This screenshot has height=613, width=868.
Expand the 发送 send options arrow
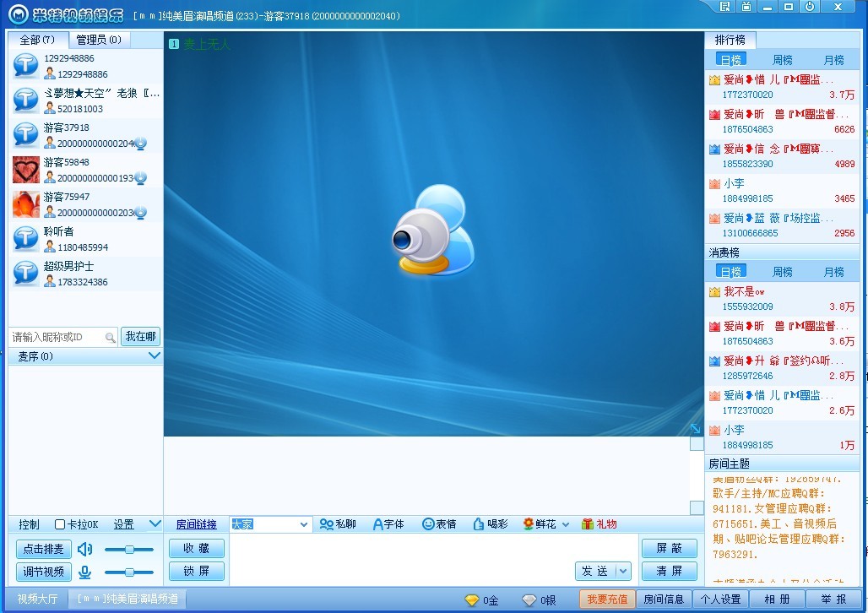[x=623, y=572]
